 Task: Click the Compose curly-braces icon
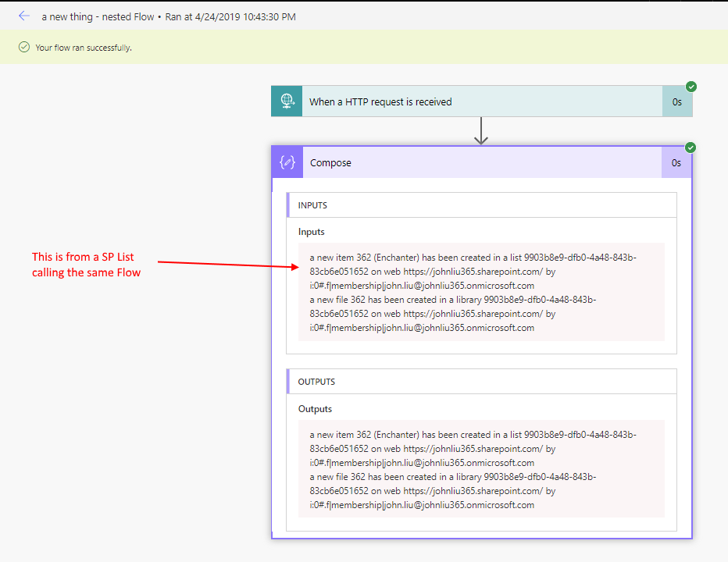tap(287, 162)
